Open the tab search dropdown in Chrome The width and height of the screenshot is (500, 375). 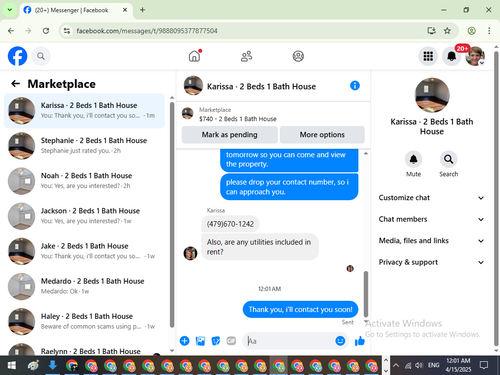[x=10, y=10]
